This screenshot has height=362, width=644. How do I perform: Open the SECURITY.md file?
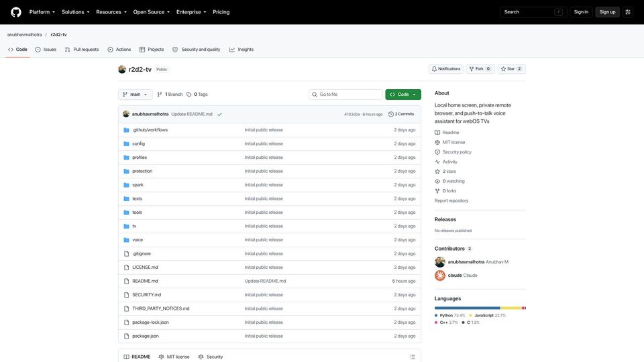pyautogui.click(x=147, y=295)
